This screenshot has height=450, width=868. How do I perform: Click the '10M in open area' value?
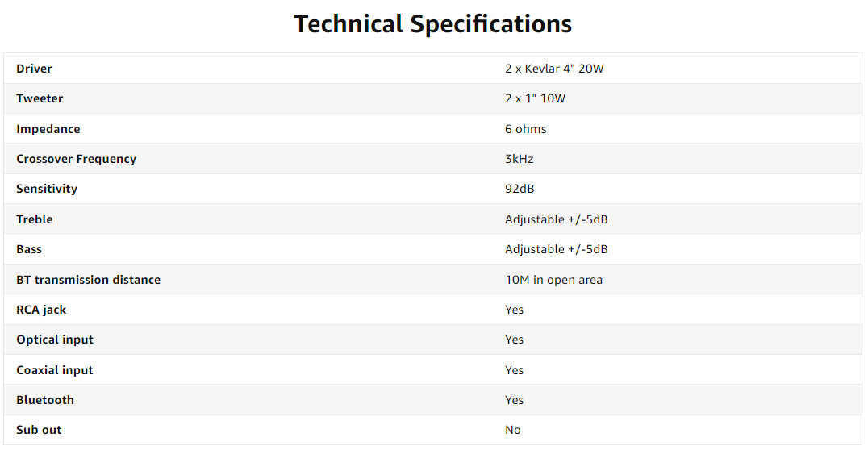pos(553,280)
